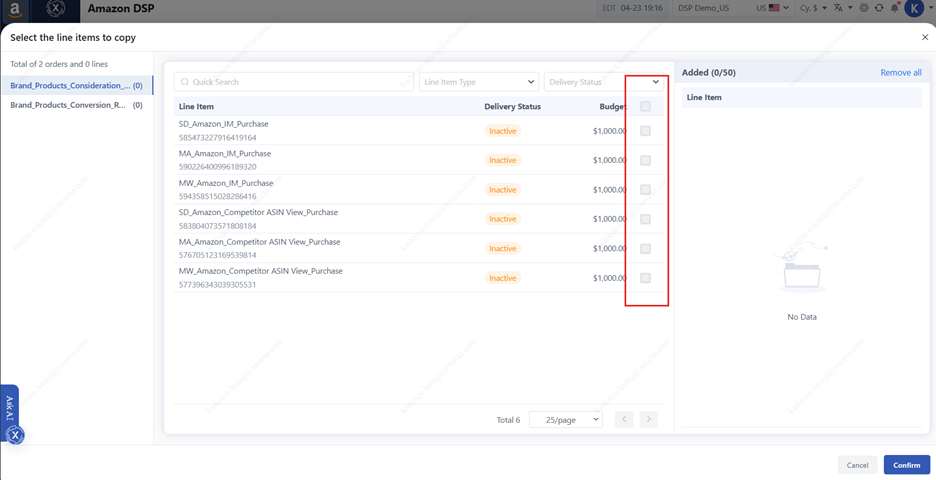Go to the previous page arrow
This screenshot has height=480, width=936.
click(x=624, y=419)
